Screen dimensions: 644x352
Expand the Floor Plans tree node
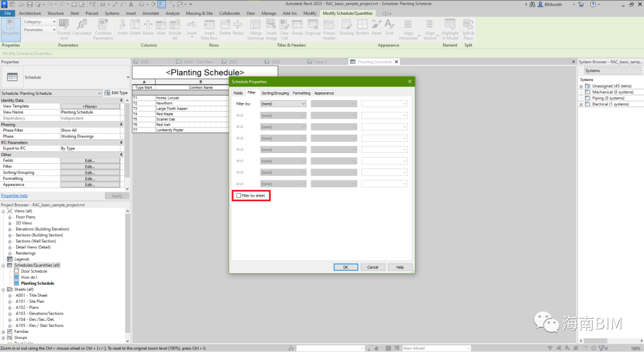click(10, 217)
